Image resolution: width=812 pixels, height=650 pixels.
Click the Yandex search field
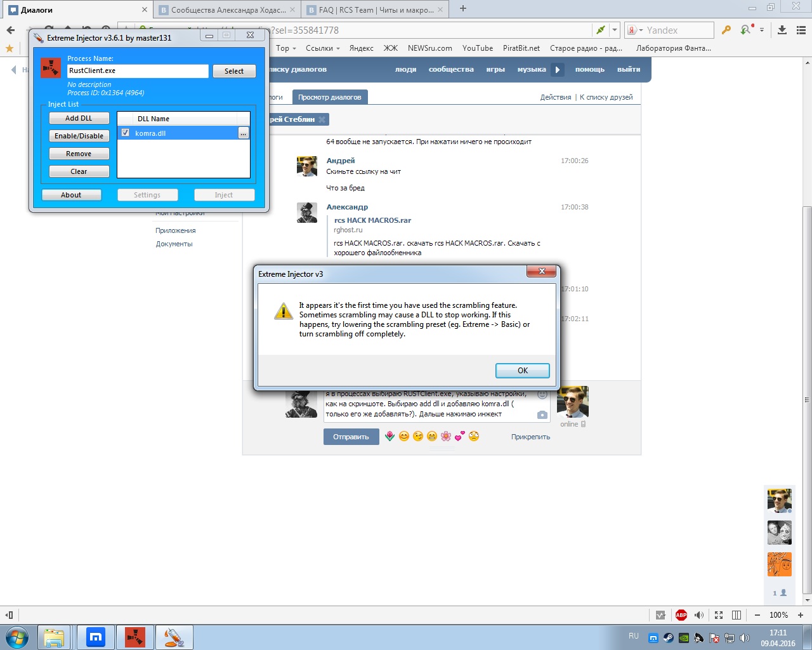tap(678, 30)
